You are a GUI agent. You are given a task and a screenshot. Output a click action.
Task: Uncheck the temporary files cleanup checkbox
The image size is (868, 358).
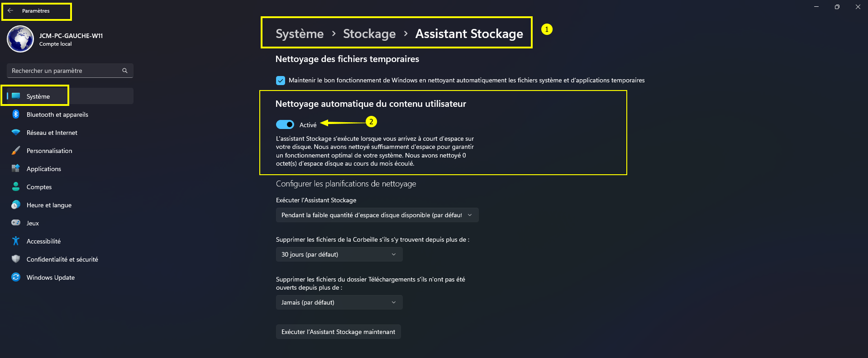click(x=281, y=81)
